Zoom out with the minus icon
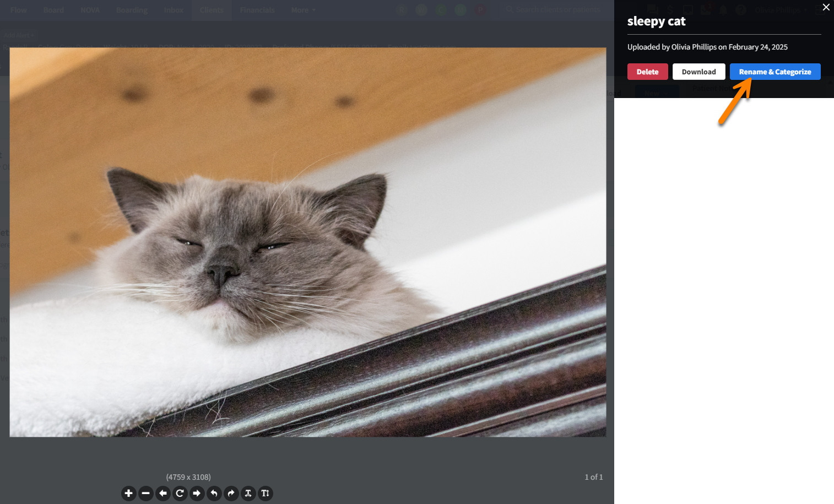Image resolution: width=834 pixels, height=504 pixels. 146,494
